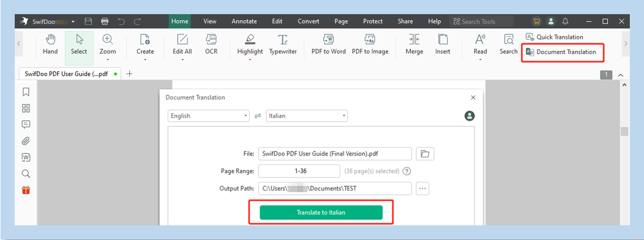Click the dialog's user profile icon
Viewport: 644px width, 240px height.
click(x=470, y=116)
